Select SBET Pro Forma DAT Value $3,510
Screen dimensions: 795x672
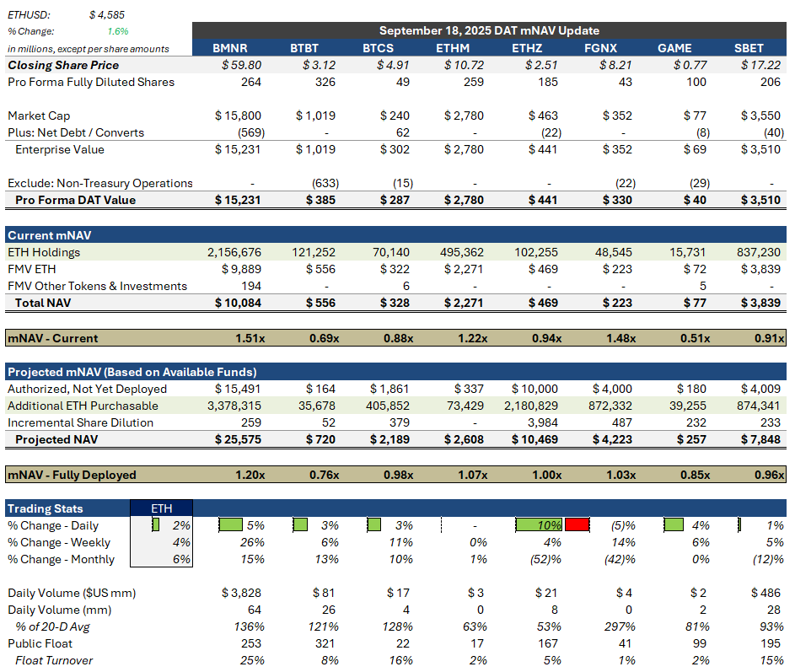tap(760, 200)
